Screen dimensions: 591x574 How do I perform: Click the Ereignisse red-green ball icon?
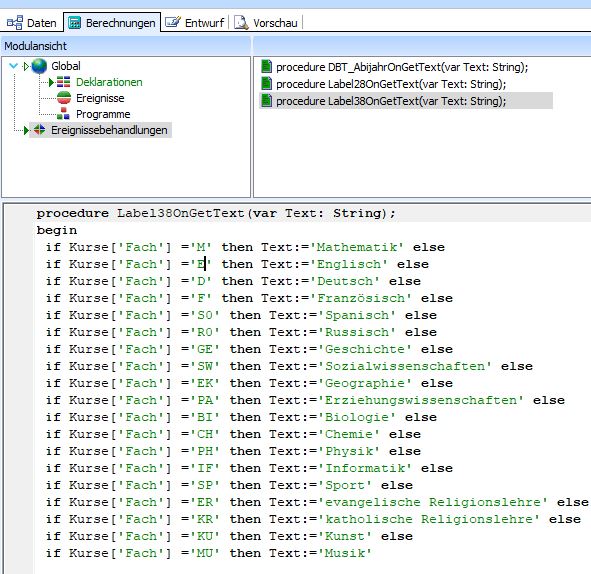pos(64,98)
